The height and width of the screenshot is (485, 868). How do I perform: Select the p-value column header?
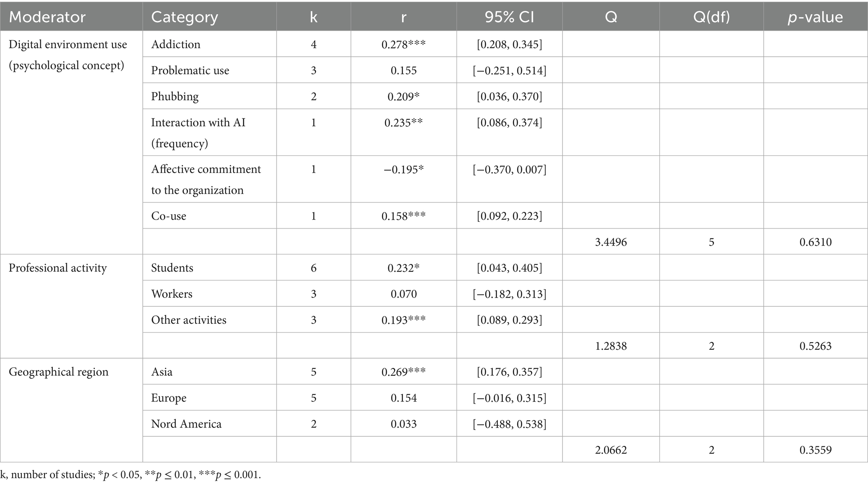point(815,17)
